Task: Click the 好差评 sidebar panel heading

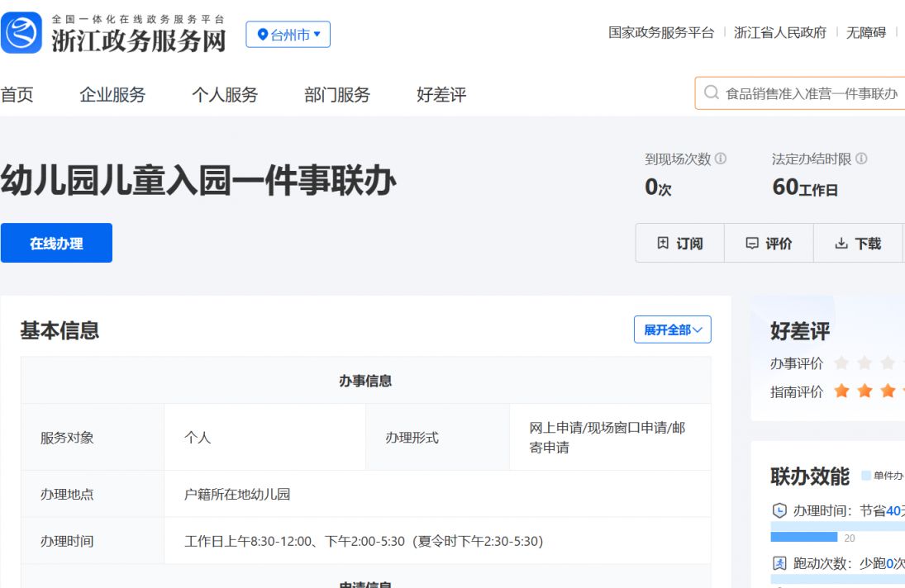Action: coord(800,331)
